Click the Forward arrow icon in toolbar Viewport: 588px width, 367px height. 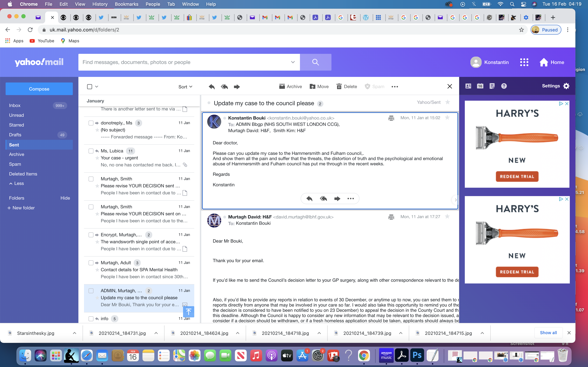pos(237,87)
